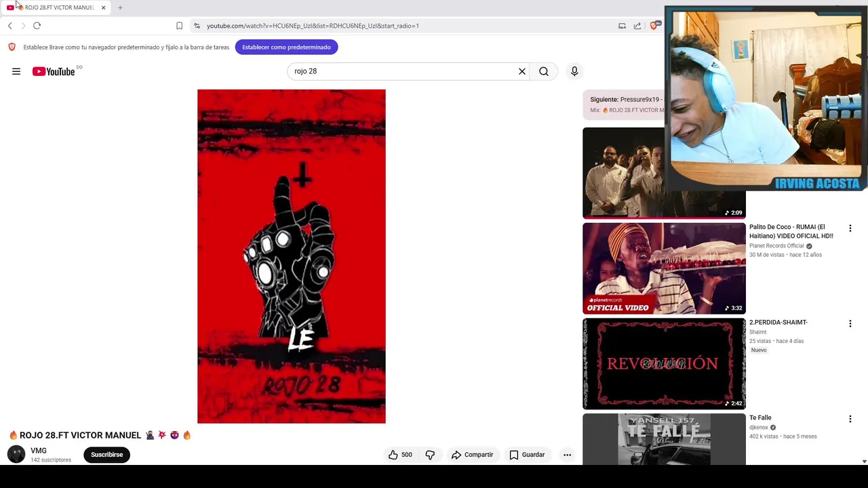Open the YouTube hamburger guide menu
868x488 pixels.
tap(16, 71)
